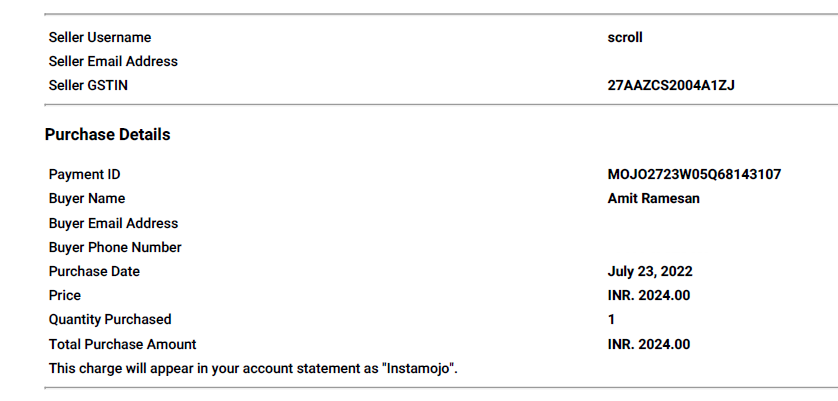Click the Buyer Phone Number label
Image resolution: width=838 pixels, height=401 pixels.
[x=115, y=248]
